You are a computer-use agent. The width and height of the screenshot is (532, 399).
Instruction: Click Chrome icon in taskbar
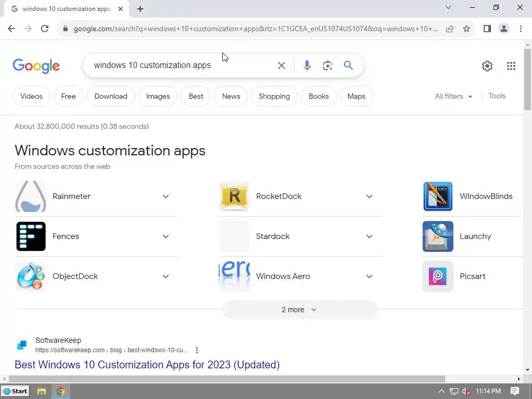tap(61, 391)
